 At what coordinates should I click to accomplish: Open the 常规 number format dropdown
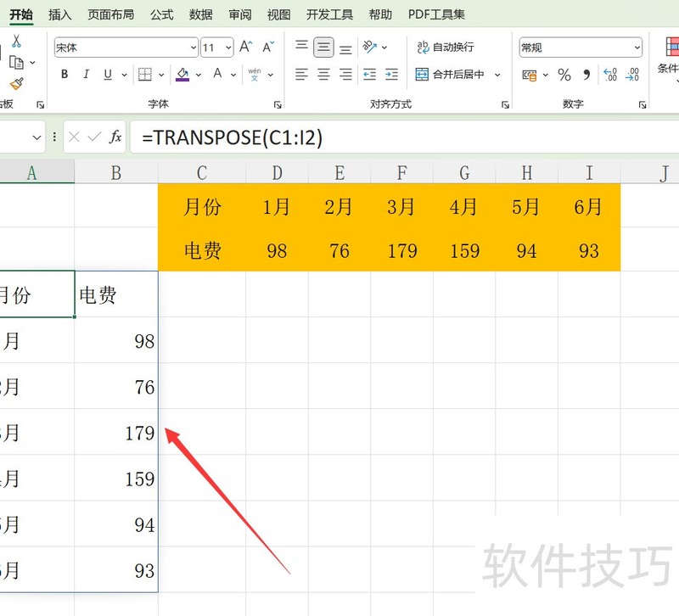638,48
